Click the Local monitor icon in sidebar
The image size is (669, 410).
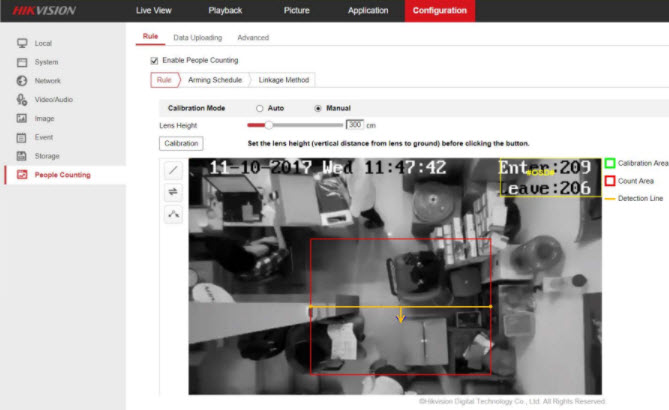coord(22,44)
